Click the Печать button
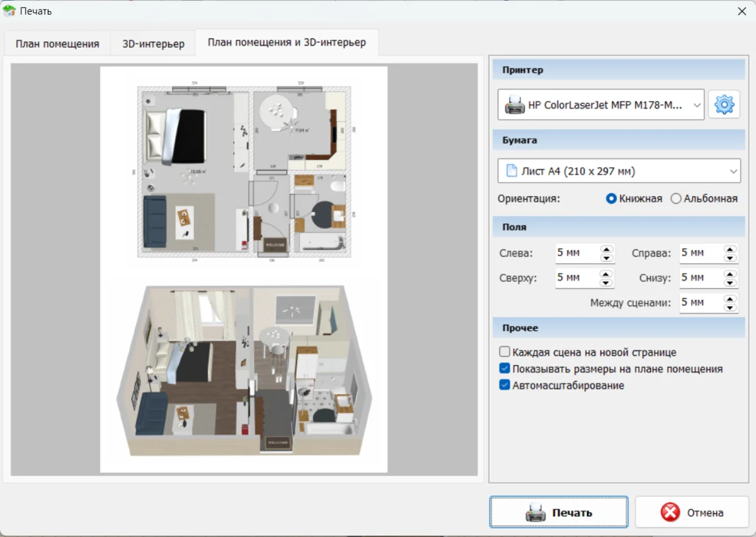The image size is (756, 537). (x=559, y=512)
